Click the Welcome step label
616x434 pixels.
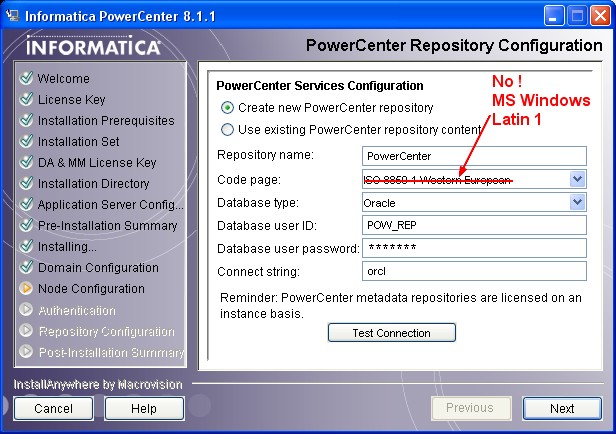[64, 78]
